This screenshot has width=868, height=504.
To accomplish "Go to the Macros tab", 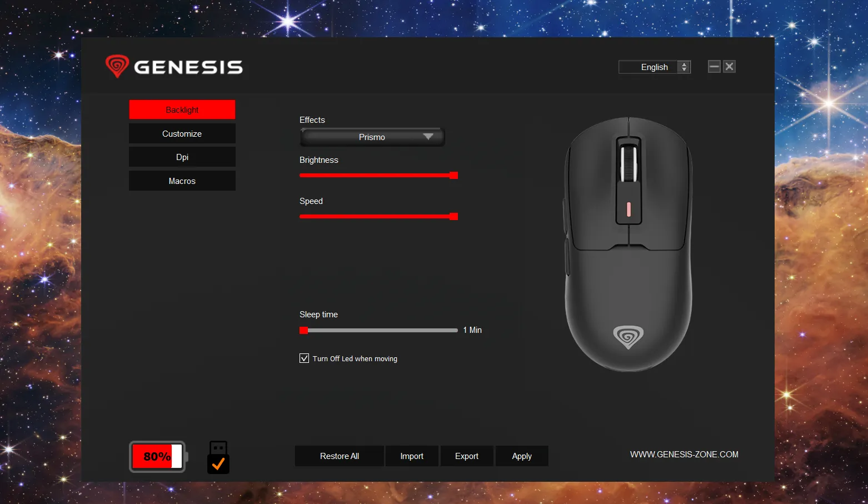I will (x=182, y=181).
